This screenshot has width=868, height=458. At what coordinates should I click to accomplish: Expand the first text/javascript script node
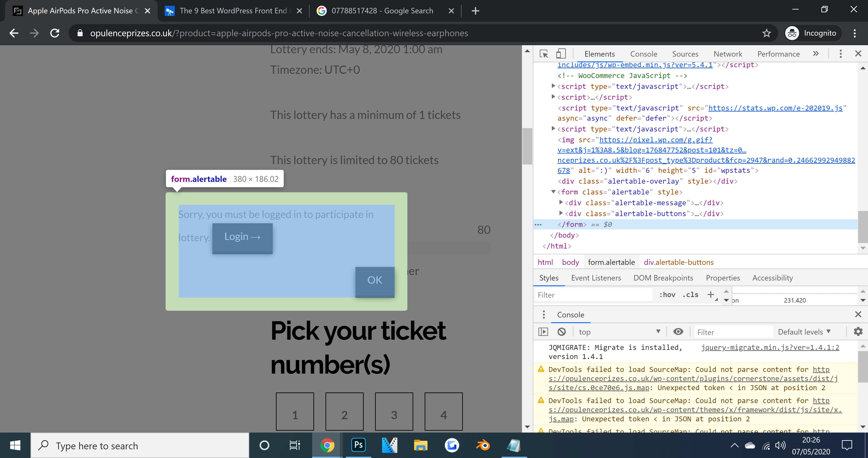(553, 86)
